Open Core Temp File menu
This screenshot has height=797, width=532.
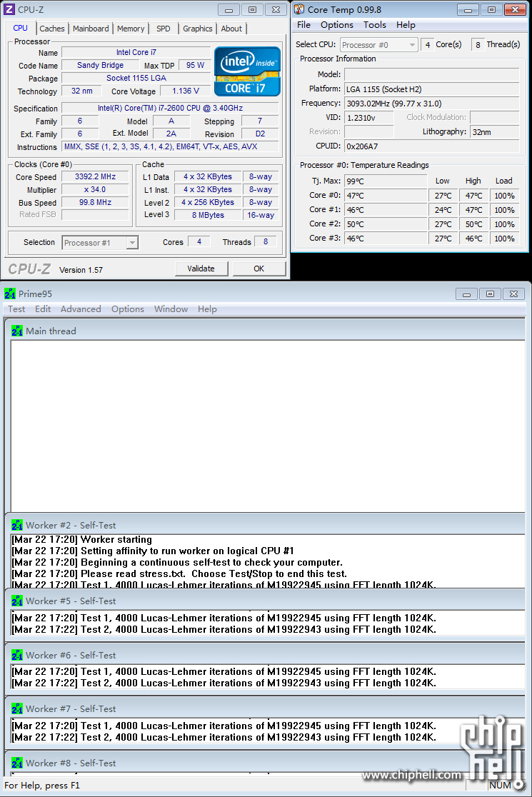(303, 25)
